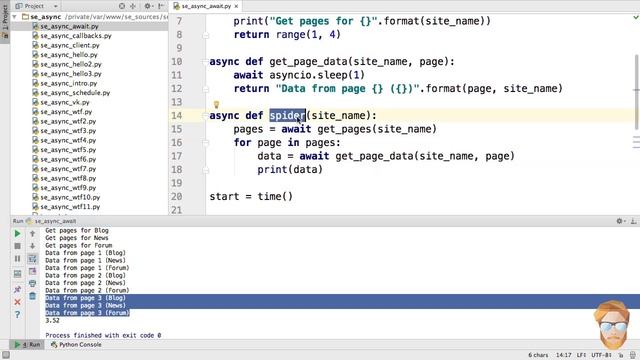Click the intention lightbulb above line 14
This screenshot has width=640, height=360.
(x=216, y=105)
